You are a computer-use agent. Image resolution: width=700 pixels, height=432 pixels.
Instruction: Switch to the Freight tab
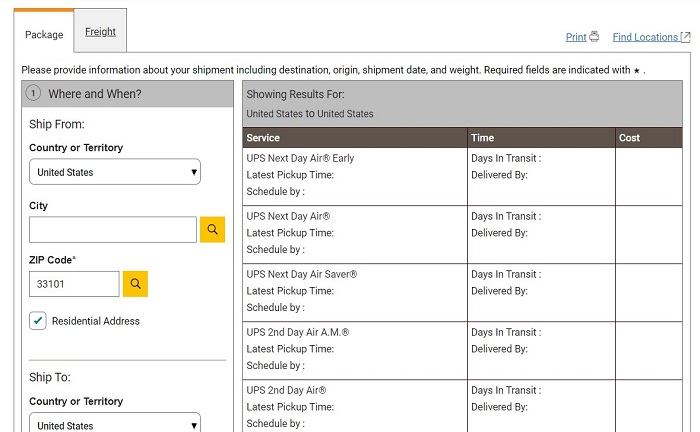coord(100,32)
